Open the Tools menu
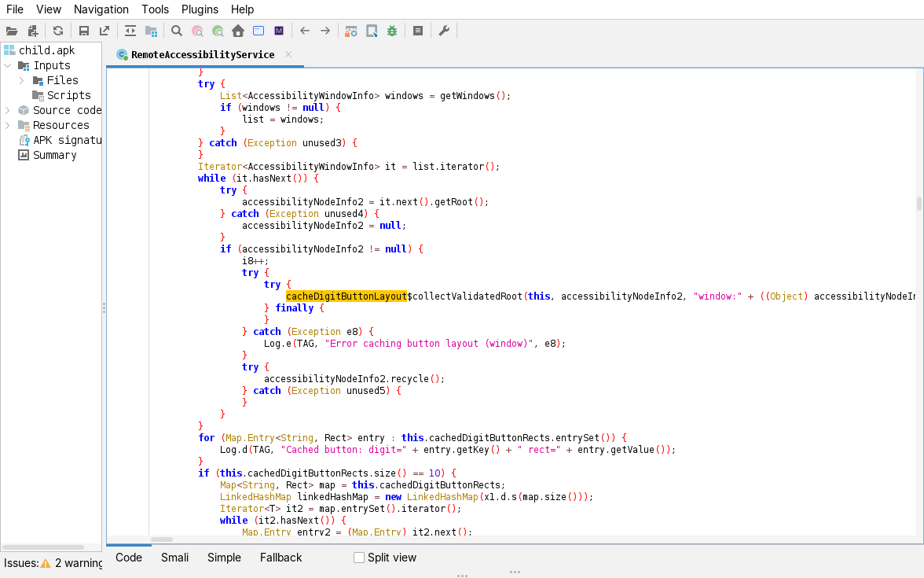Viewport: 924px width, 578px height. click(x=155, y=9)
